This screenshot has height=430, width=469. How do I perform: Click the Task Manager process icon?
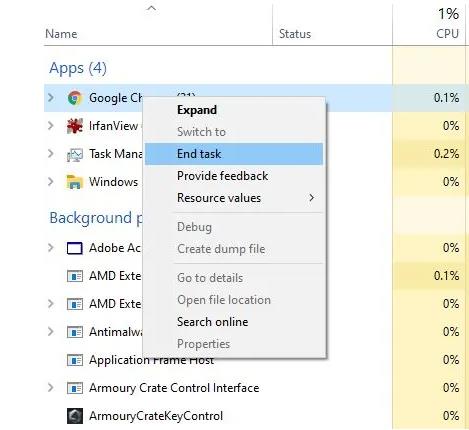[75, 154]
